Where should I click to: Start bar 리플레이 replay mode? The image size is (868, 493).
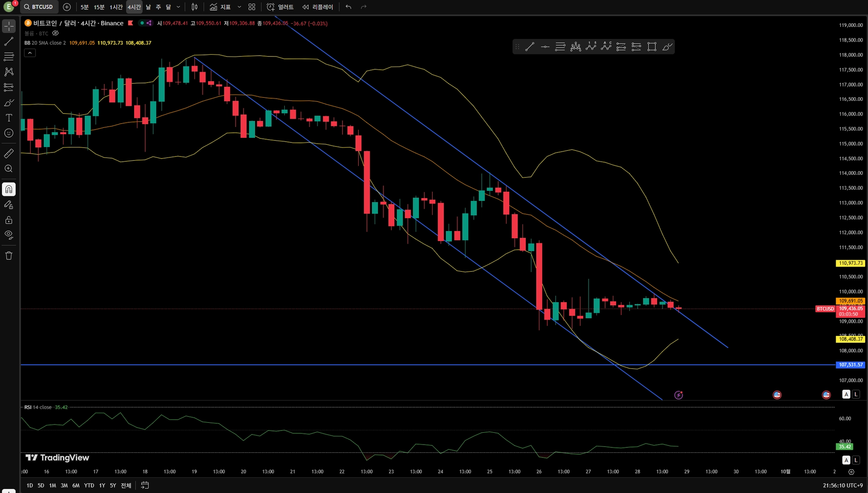318,7
